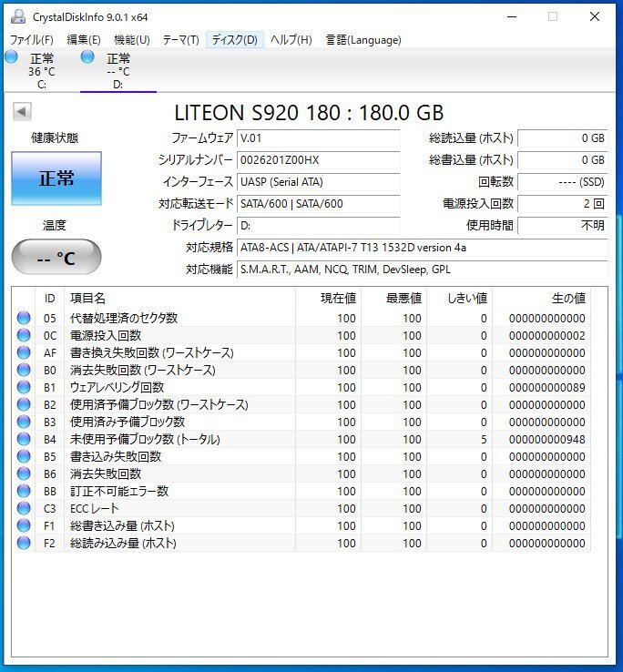Screen dimensions: 623x672
Task: Click status orb of row AF 書き換え失敗回数
Action: tap(24, 352)
